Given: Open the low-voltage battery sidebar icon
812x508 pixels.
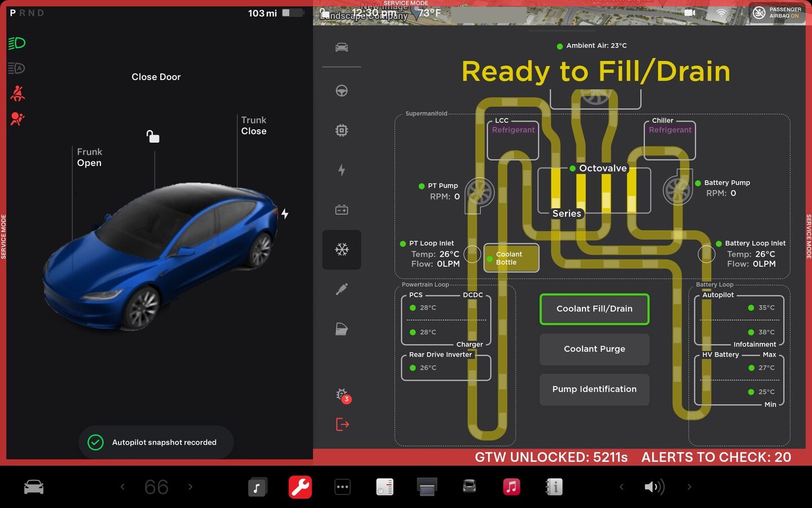Looking at the screenshot, I should tap(342, 210).
